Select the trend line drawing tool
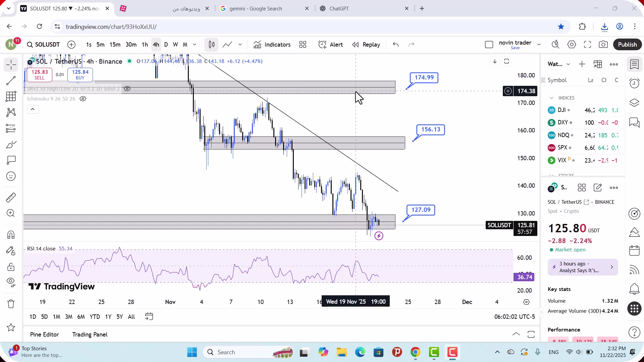644x362 pixels. click(11, 80)
